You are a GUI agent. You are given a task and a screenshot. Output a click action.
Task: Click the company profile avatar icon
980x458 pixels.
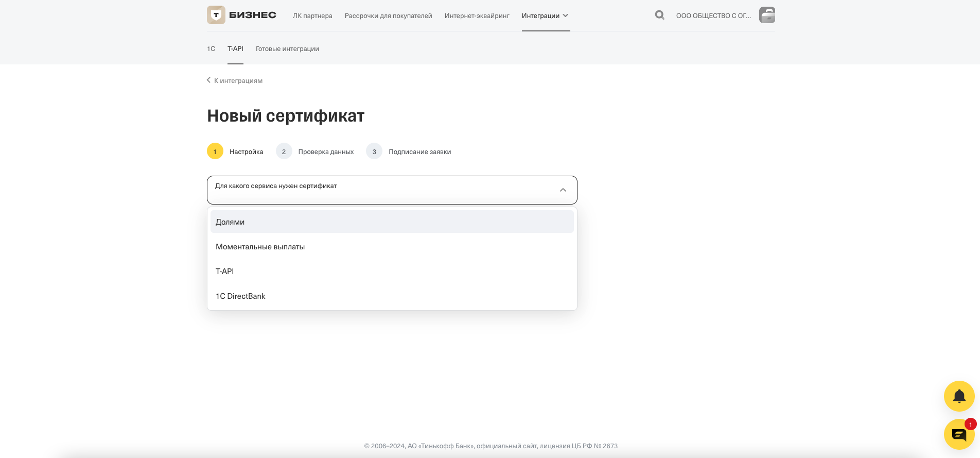(x=767, y=15)
